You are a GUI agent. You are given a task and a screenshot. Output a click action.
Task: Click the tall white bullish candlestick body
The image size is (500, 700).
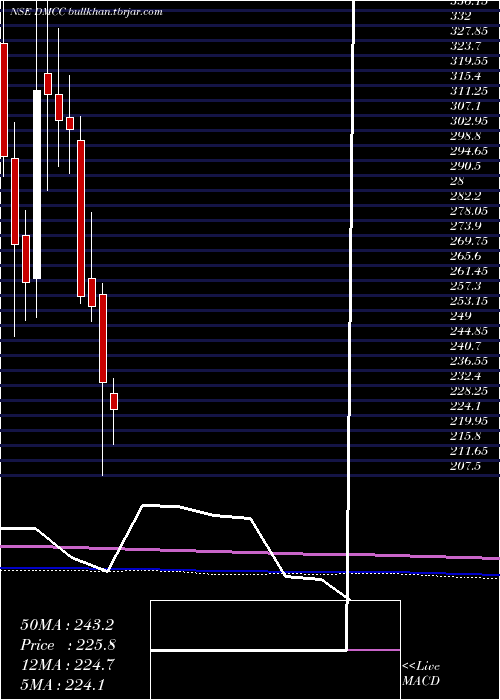[37, 184]
